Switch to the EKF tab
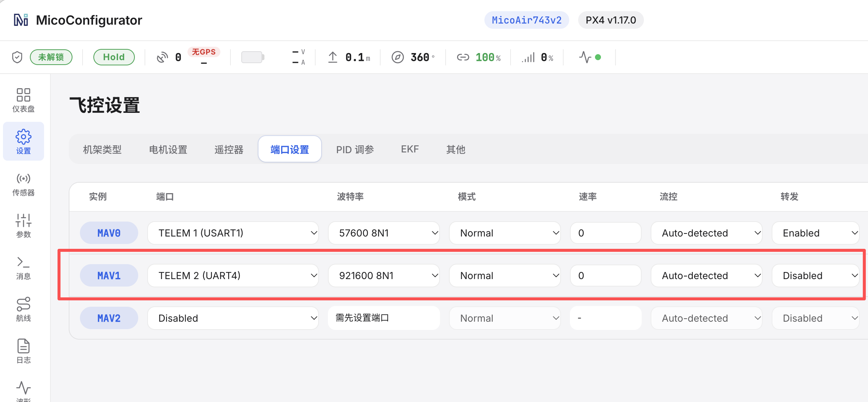Viewport: 868px width, 402px height. [410, 149]
